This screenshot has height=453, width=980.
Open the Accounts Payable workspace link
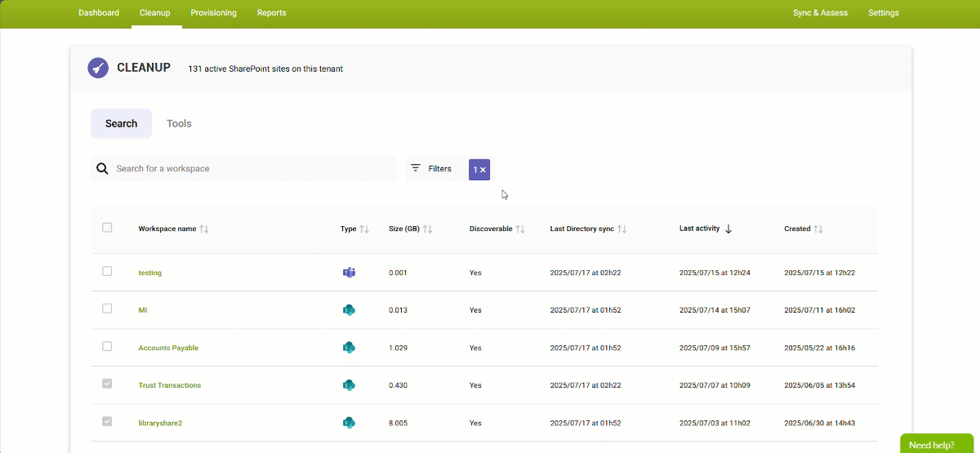(168, 348)
